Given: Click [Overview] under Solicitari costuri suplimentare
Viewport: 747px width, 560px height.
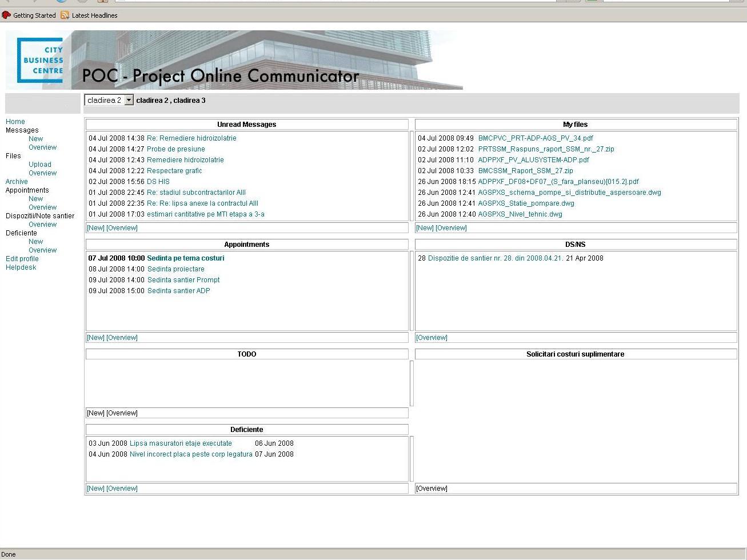Looking at the screenshot, I should (x=432, y=489).
